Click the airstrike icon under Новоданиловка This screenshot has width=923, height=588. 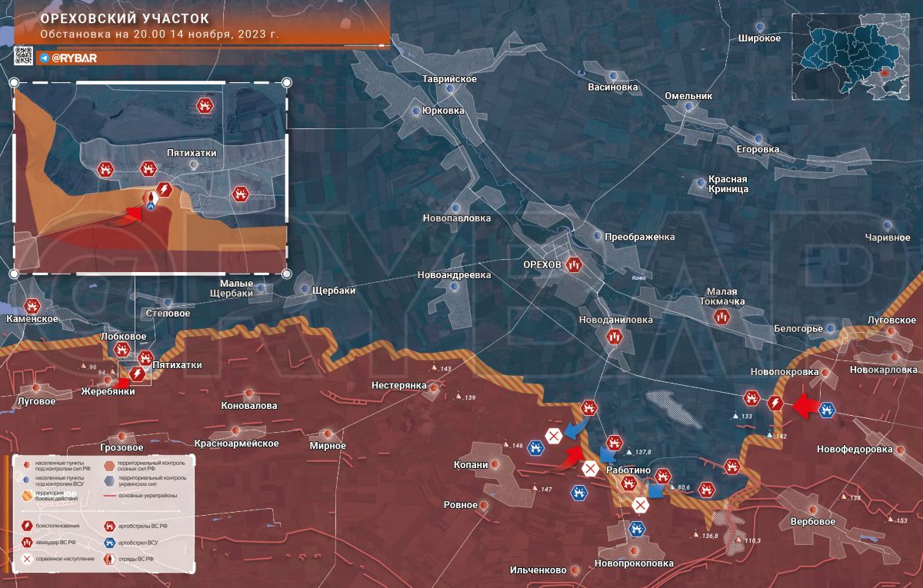614,336
